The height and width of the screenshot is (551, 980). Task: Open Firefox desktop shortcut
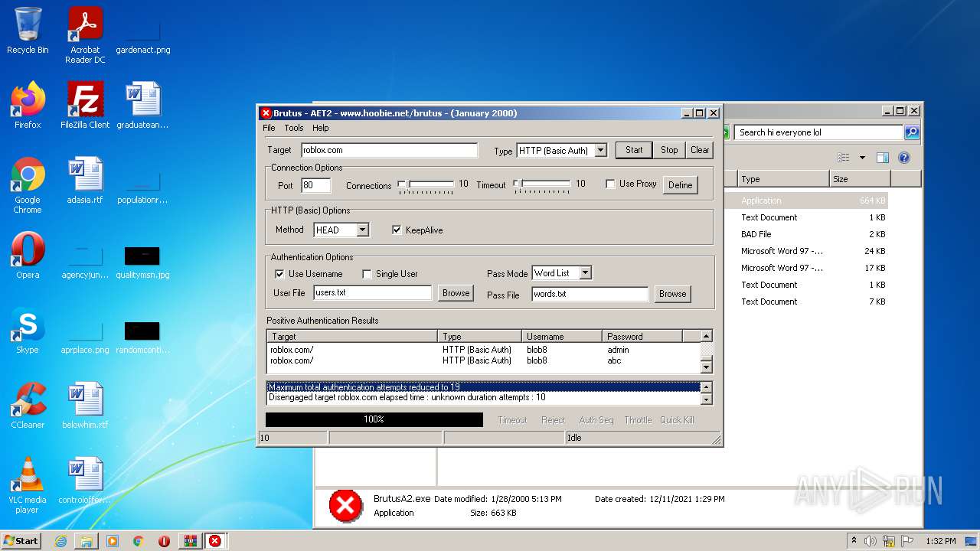[28, 106]
